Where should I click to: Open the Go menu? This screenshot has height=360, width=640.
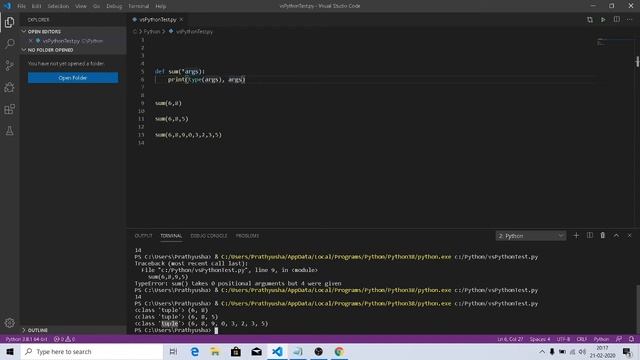(96, 6)
